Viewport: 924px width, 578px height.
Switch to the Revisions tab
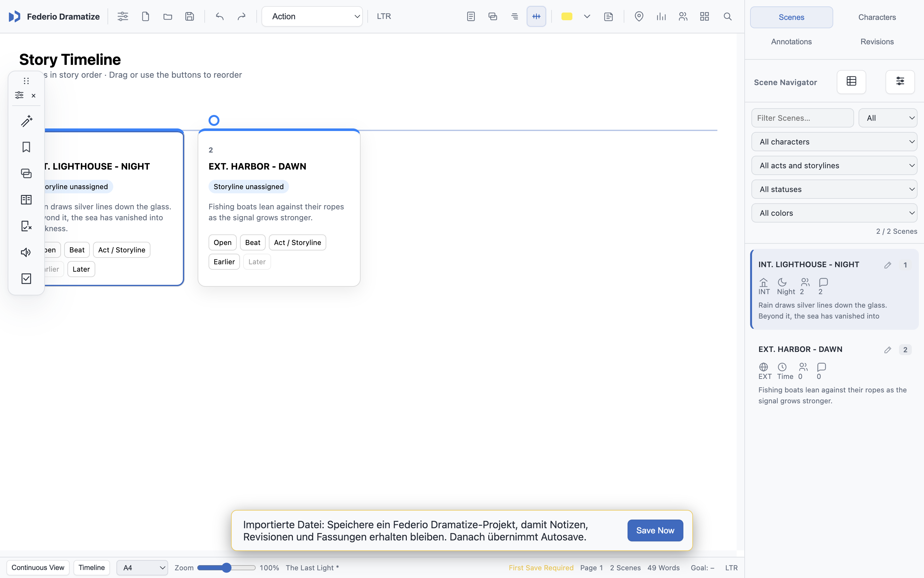click(877, 42)
